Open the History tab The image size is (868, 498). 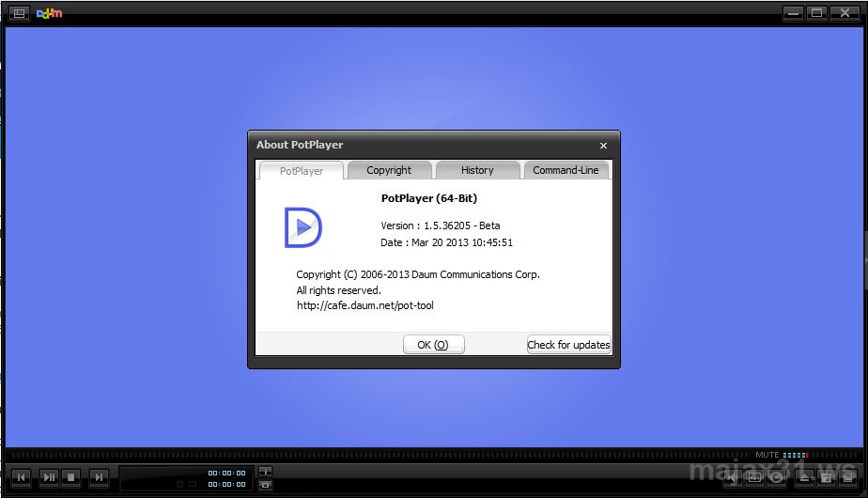pyautogui.click(x=477, y=170)
